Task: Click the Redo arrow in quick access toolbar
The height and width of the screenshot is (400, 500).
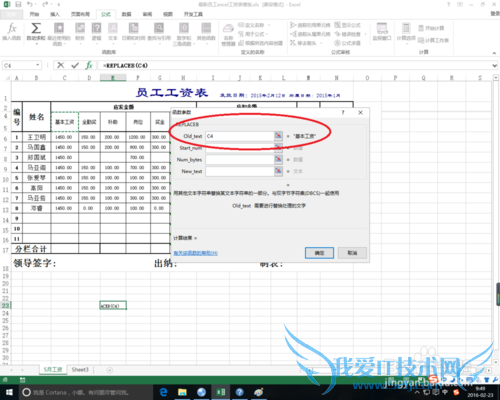Action: tap(45, 4)
